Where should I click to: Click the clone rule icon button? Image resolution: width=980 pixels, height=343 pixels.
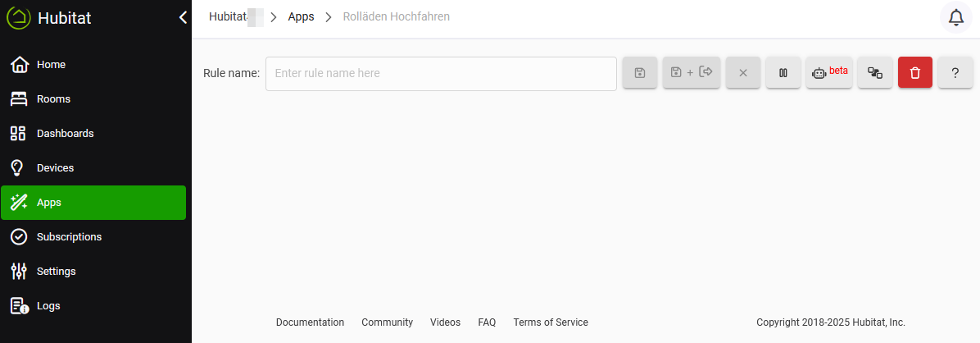coord(875,73)
